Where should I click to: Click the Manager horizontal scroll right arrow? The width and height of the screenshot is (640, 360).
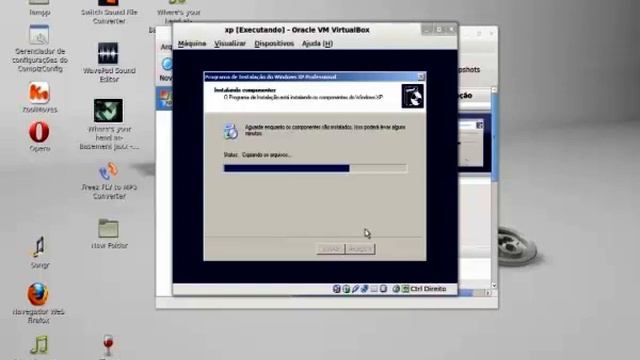[487, 293]
